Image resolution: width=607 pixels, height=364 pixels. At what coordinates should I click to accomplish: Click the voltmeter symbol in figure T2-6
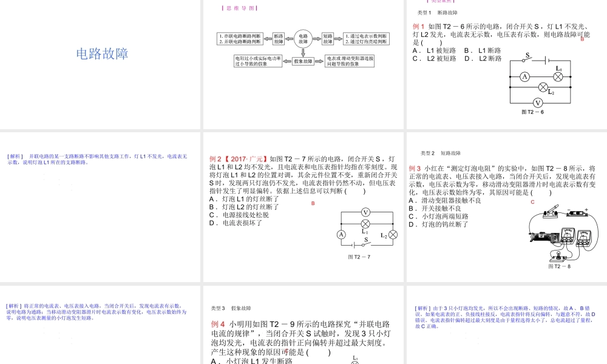point(538,103)
